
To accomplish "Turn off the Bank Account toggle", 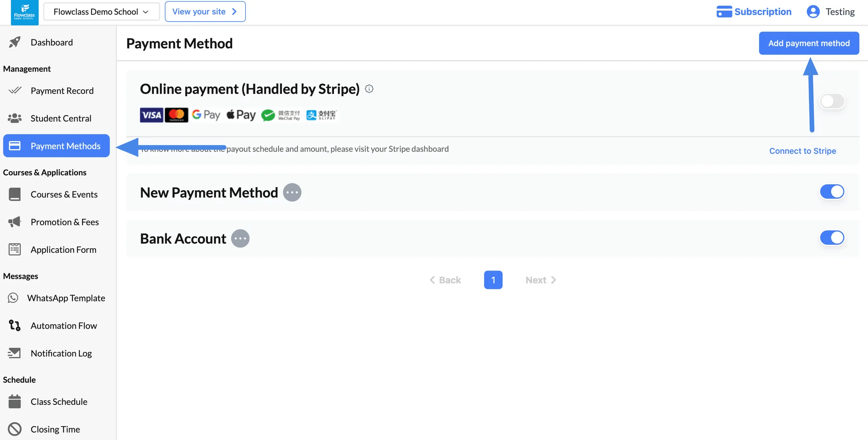I will point(832,238).
